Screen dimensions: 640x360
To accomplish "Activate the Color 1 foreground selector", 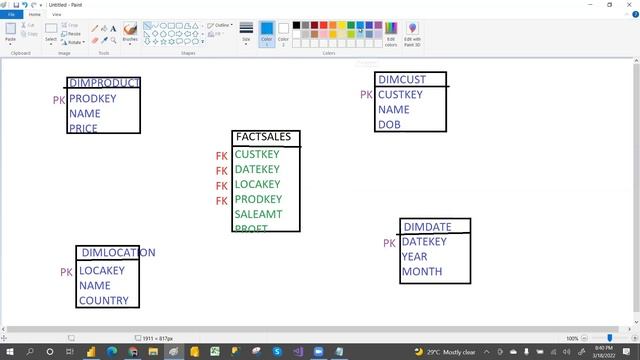I will 267,34.
